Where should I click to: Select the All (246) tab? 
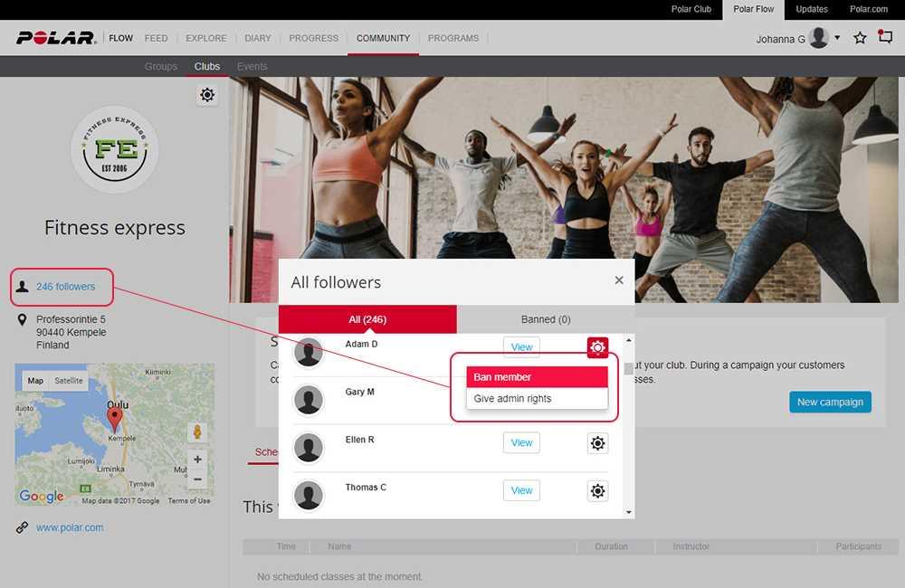pyautogui.click(x=367, y=319)
